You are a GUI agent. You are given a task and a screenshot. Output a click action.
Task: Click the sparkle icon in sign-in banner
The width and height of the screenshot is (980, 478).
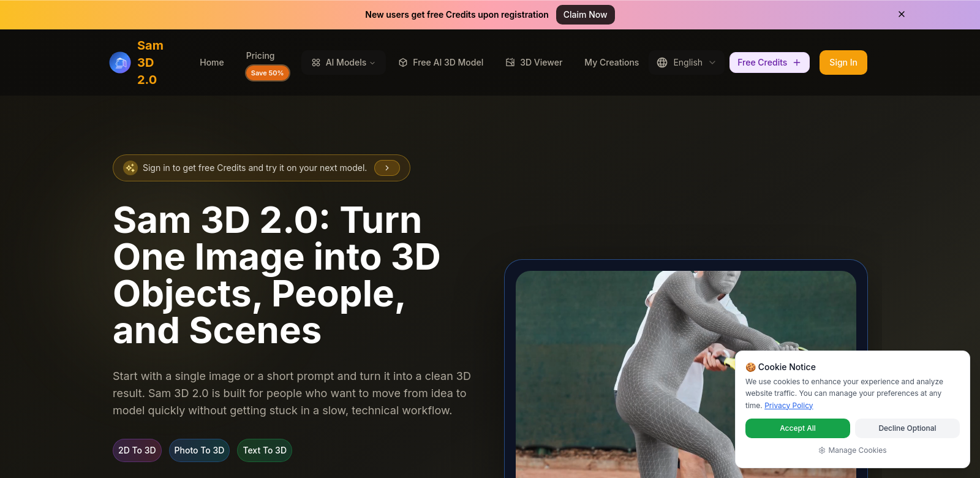pos(130,168)
